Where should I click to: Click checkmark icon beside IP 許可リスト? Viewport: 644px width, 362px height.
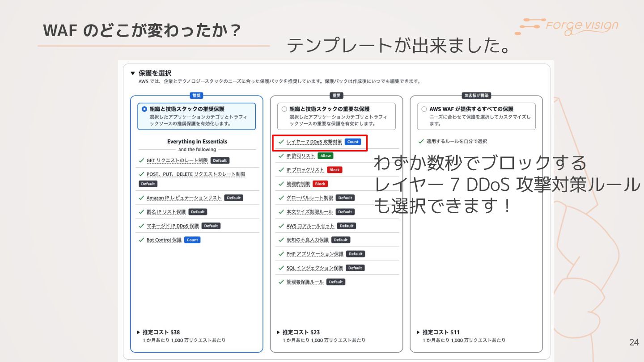pyautogui.click(x=281, y=156)
